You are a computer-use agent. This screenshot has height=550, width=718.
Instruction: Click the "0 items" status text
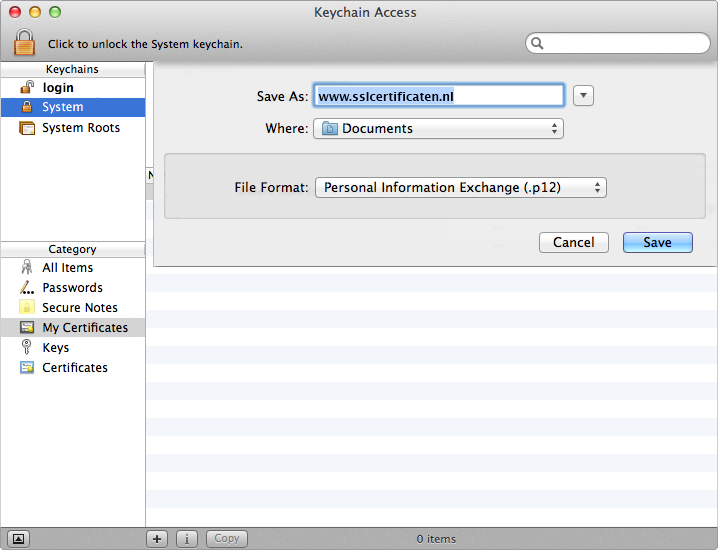(436, 539)
